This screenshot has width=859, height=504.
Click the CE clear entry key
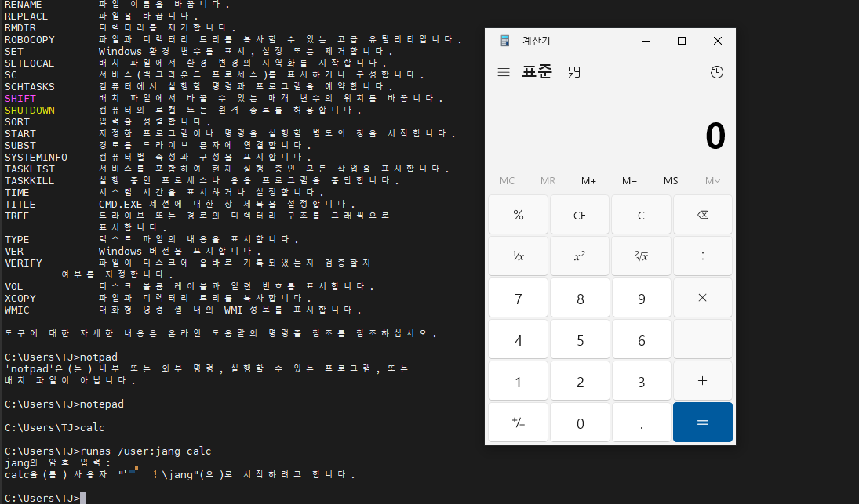(x=580, y=215)
